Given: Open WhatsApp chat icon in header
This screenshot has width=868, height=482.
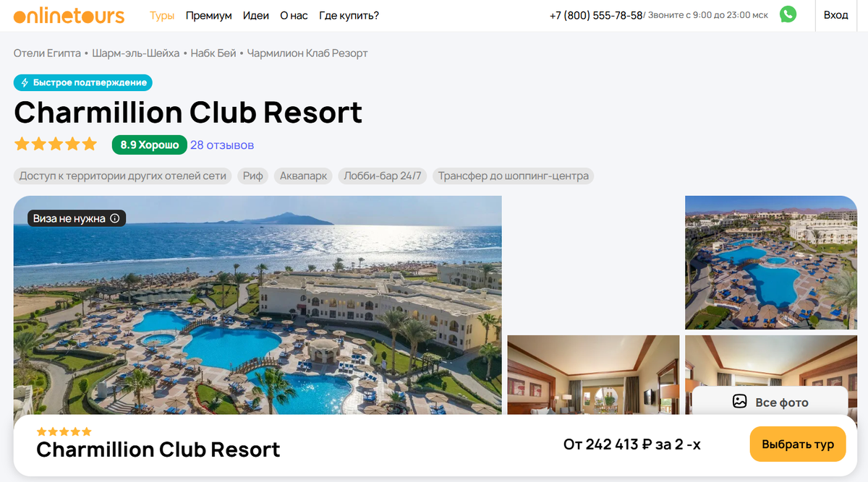Looking at the screenshot, I should (788, 14).
